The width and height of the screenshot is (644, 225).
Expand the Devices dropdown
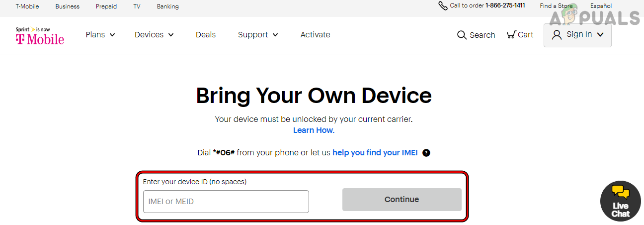pos(154,35)
